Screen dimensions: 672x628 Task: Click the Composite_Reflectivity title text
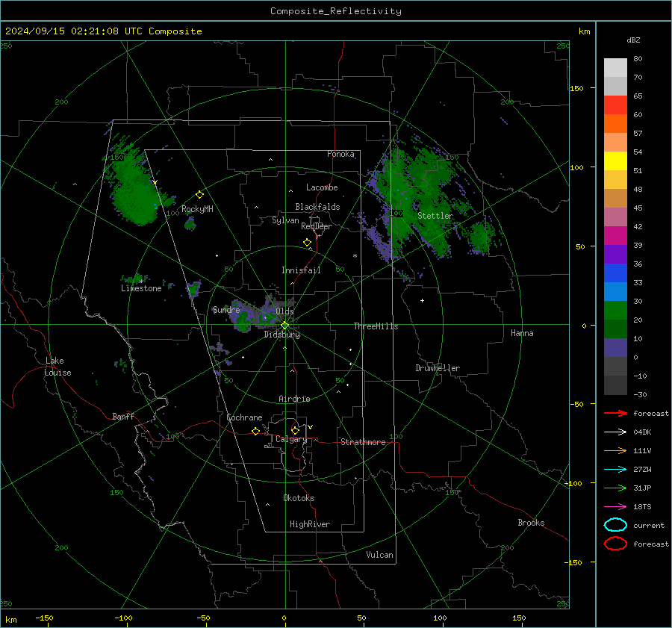click(x=335, y=11)
